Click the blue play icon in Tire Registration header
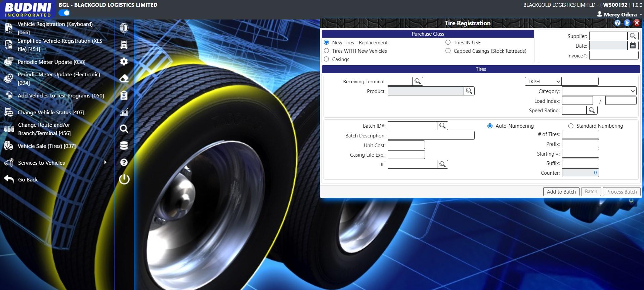Screen dimensions: 644x290 pyautogui.click(x=627, y=23)
